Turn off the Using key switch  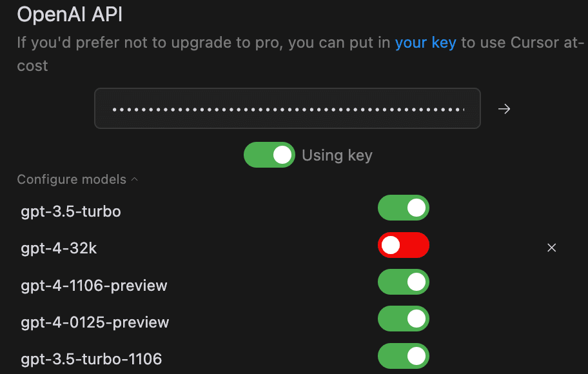(269, 155)
